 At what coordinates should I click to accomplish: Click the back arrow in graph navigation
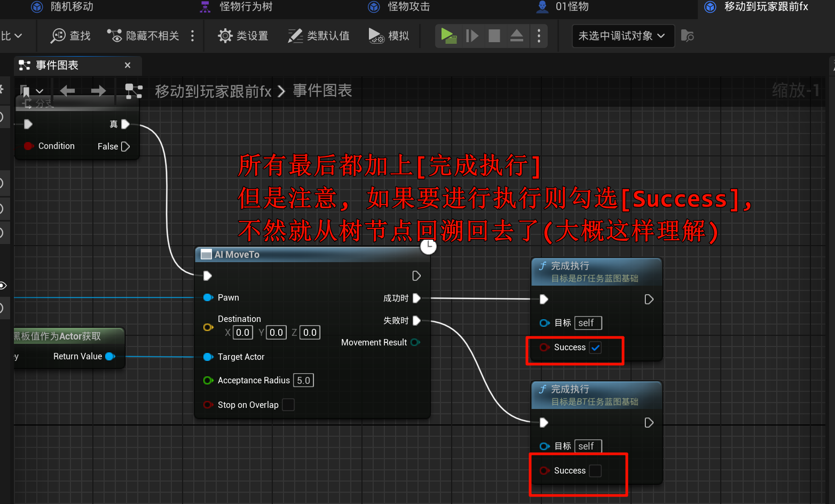[x=67, y=91]
